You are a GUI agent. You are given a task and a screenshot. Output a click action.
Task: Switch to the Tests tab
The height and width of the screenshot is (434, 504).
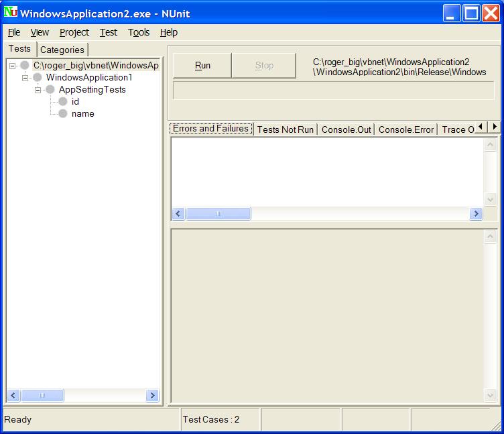tap(20, 49)
